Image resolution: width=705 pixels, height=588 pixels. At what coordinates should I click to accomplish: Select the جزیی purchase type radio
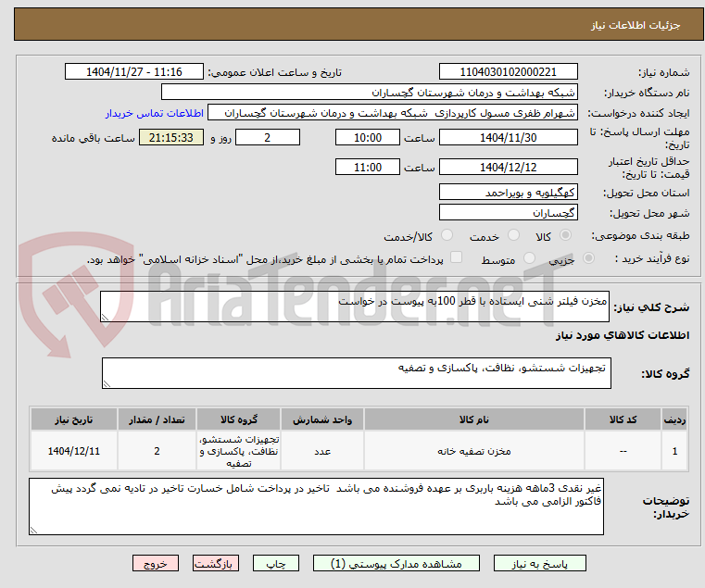coord(588,258)
